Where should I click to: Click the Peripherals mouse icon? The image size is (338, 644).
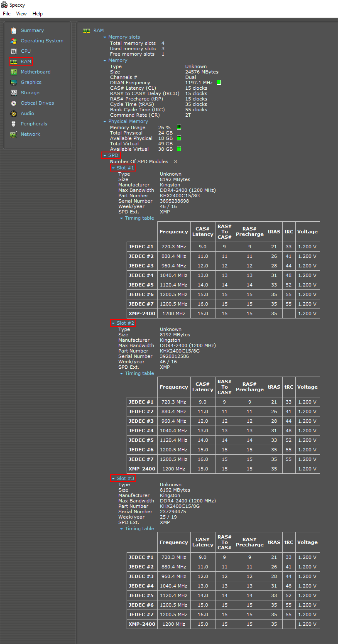[x=14, y=124]
